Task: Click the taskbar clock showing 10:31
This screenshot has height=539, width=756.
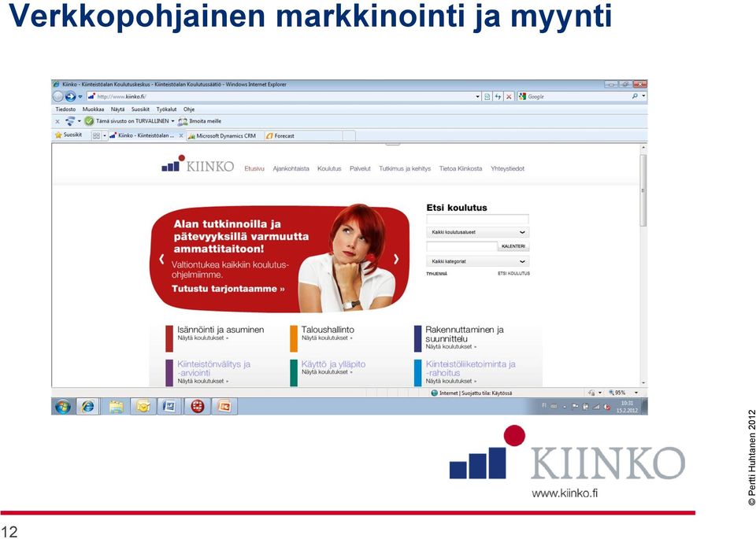Action: click(627, 407)
